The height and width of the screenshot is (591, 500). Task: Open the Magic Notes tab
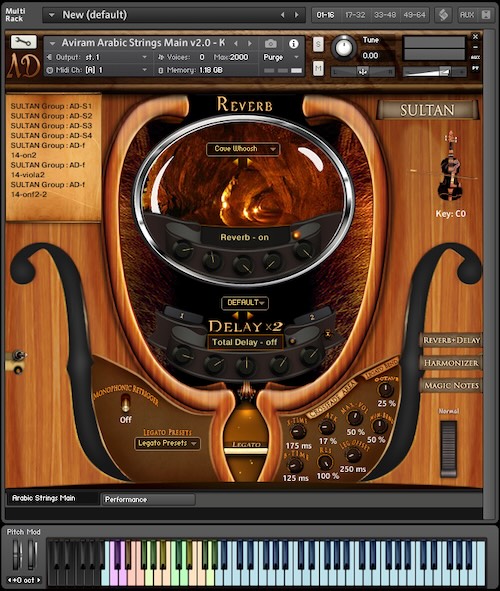[451, 385]
